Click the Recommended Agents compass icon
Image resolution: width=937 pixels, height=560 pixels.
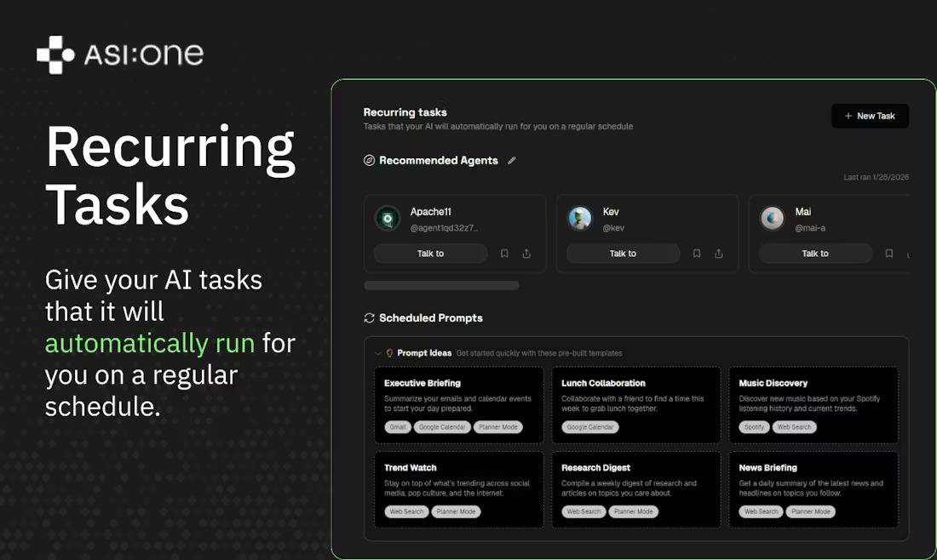point(370,160)
